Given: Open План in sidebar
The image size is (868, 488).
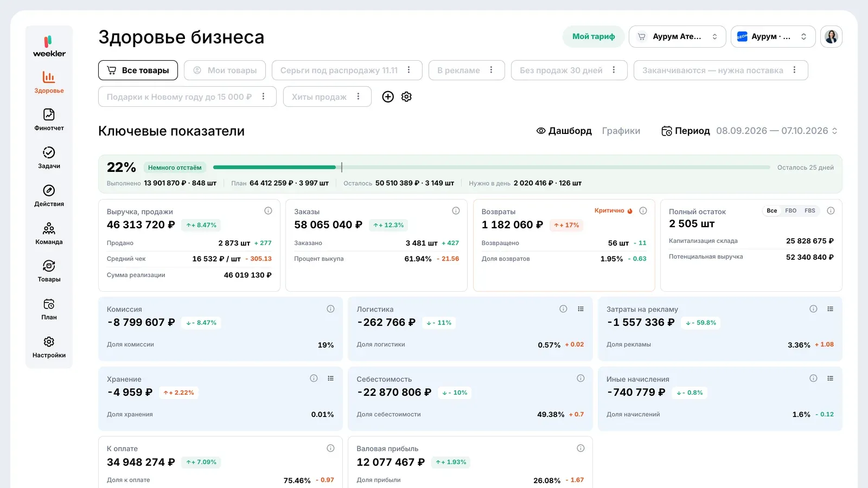Looking at the screenshot, I should pos(49,309).
